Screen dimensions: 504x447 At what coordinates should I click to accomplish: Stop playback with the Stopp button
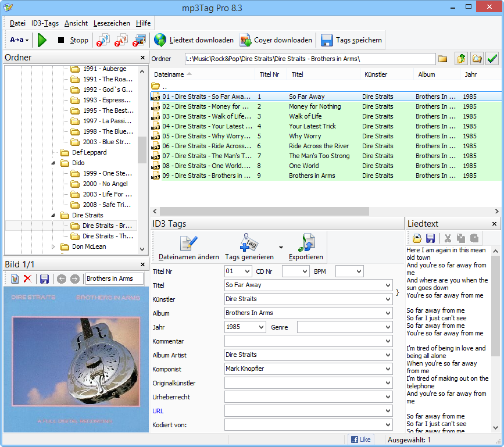click(73, 40)
